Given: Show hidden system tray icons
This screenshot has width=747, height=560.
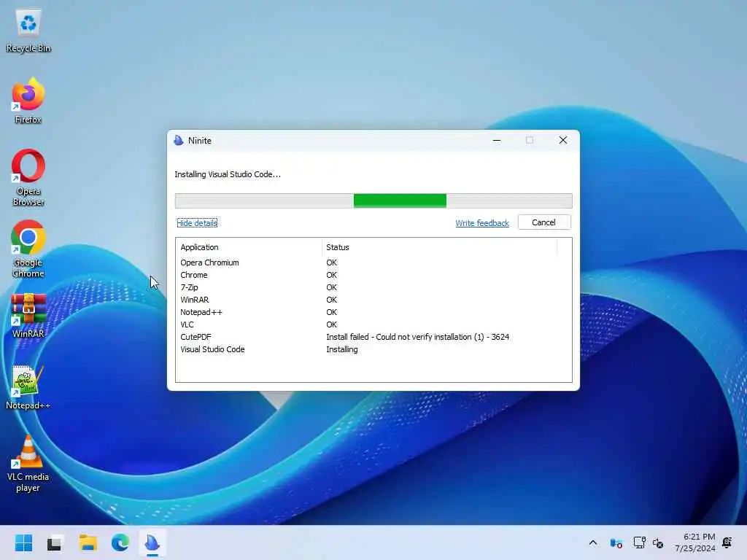Looking at the screenshot, I should coord(593,542).
